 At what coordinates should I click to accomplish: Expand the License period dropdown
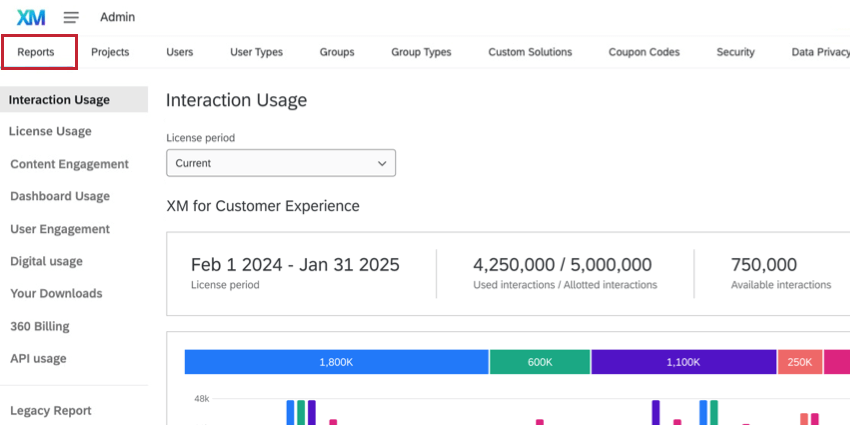click(280, 163)
